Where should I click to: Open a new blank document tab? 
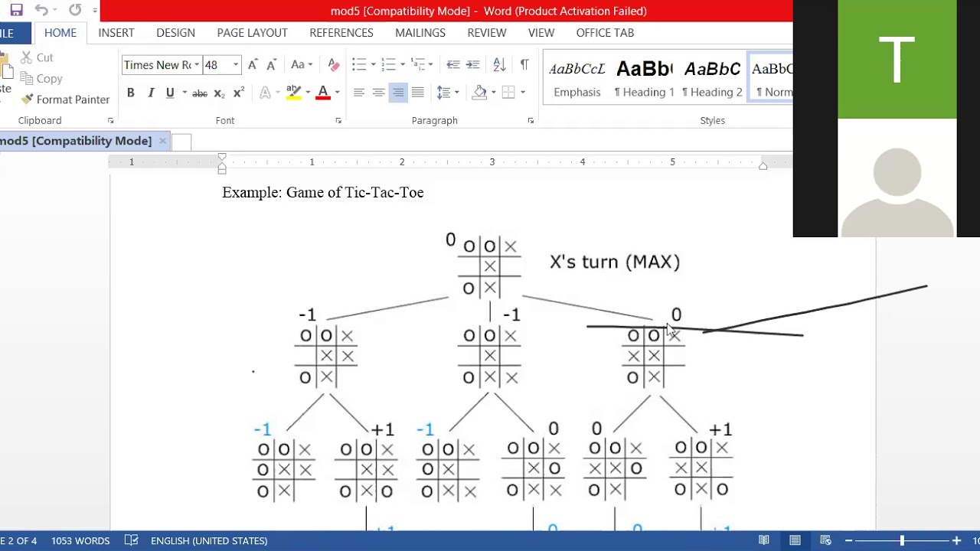(x=181, y=142)
